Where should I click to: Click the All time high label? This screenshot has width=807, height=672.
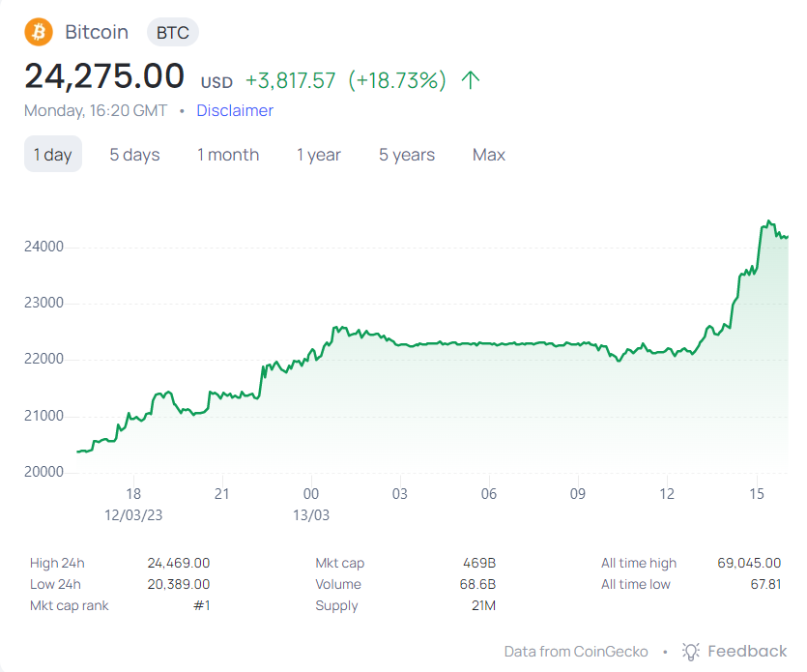639,564
